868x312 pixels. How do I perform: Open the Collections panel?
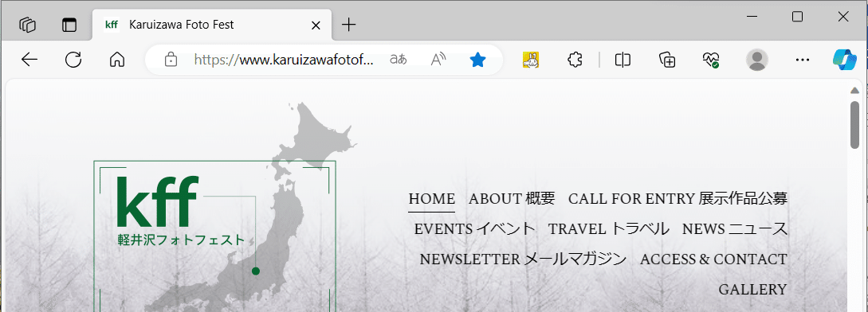[x=667, y=60]
